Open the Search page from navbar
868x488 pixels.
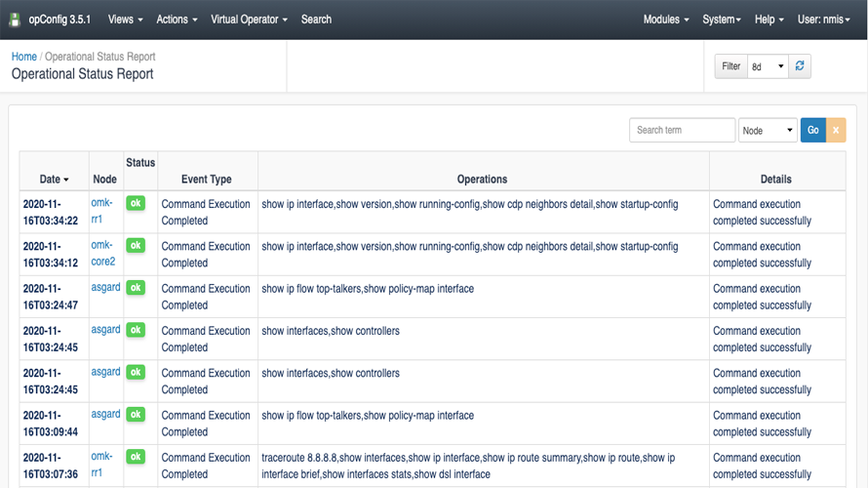point(316,20)
